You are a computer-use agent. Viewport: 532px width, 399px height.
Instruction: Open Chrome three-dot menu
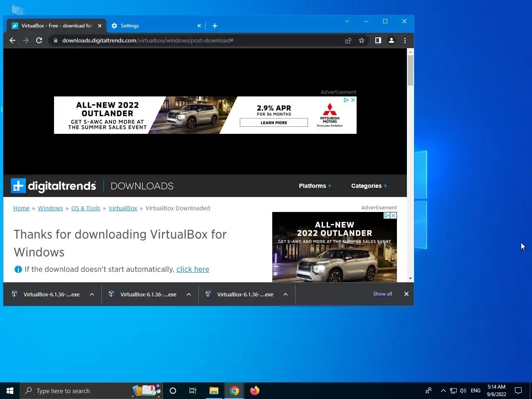click(x=405, y=40)
